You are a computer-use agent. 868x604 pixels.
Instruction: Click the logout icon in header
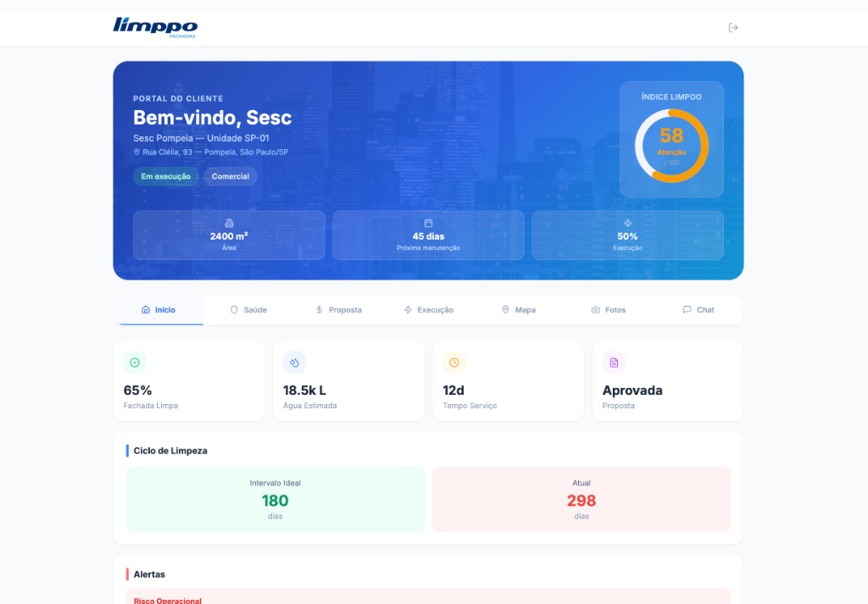click(x=733, y=28)
